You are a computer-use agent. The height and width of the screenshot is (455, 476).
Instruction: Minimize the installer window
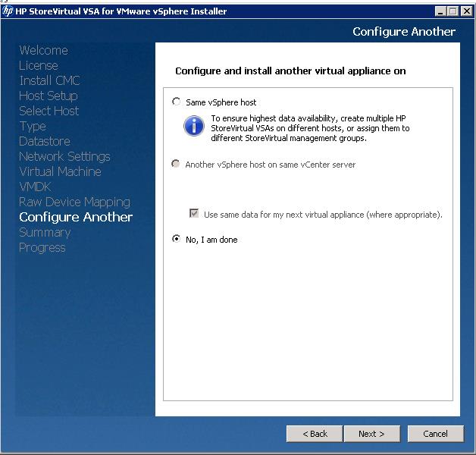click(x=440, y=11)
